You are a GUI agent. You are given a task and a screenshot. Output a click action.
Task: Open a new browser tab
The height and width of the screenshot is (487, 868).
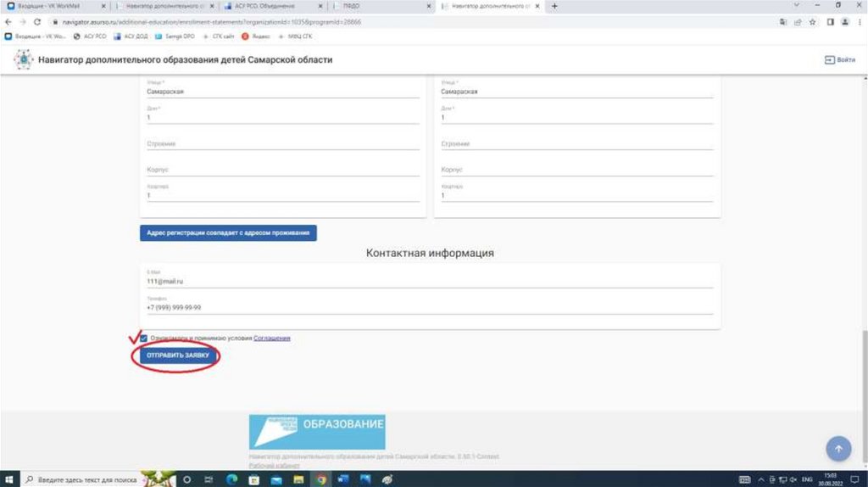[554, 6]
